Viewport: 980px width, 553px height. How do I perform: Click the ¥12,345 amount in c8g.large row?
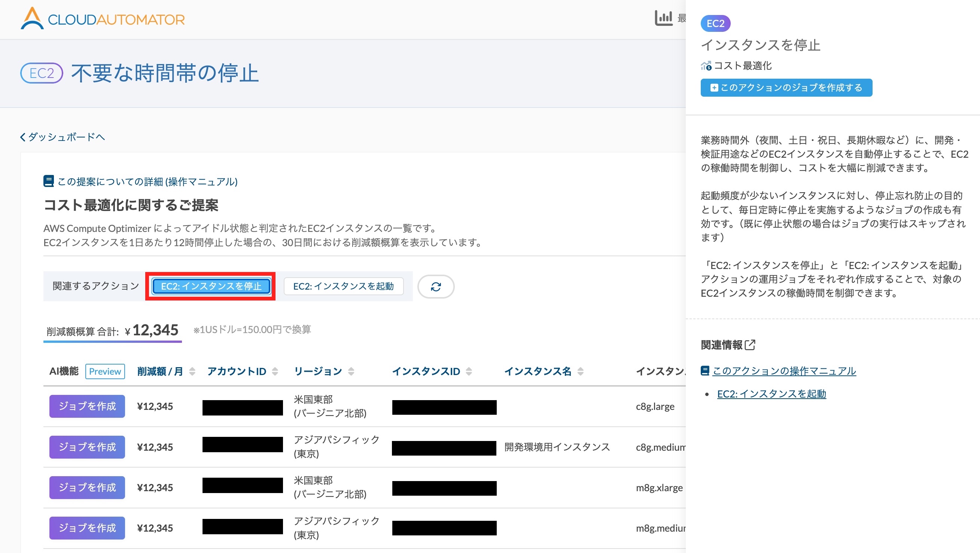[155, 407]
